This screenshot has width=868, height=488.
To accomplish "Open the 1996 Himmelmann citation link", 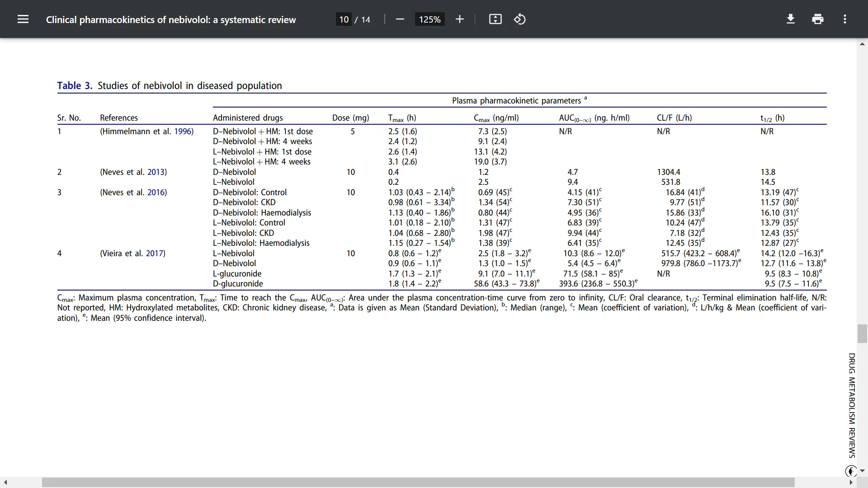I will 183,131.
